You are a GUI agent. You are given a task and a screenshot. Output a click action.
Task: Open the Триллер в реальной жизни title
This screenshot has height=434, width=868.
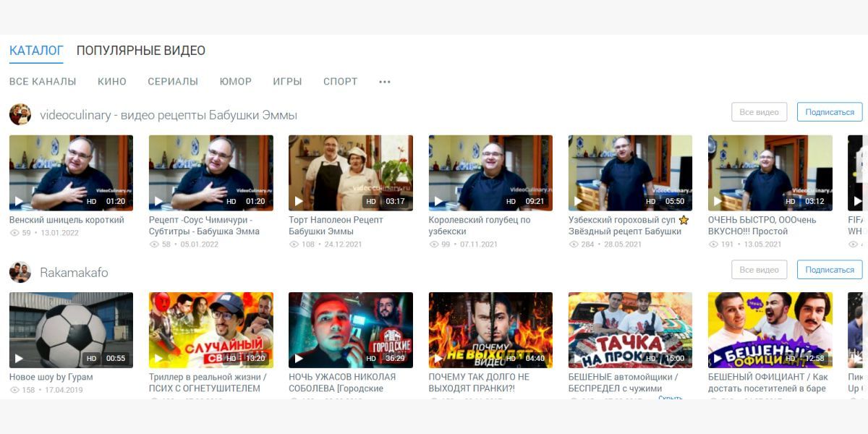pyautogui.click(x=208, y=383)
